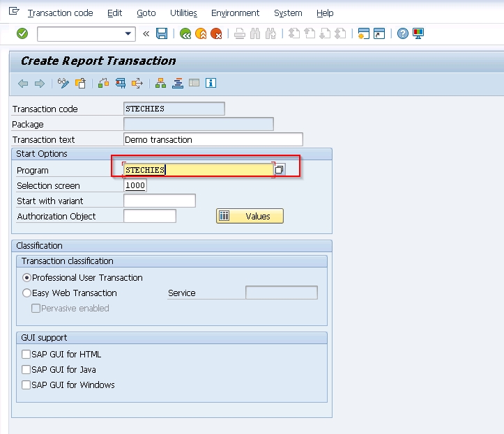Open the Environment menu
This screenshot has width=504, height=434.
235,13
